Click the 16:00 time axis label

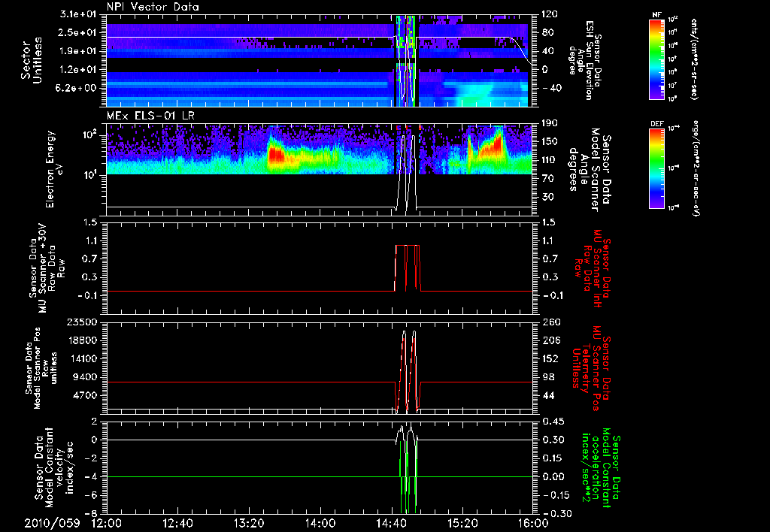pos(532,522)
